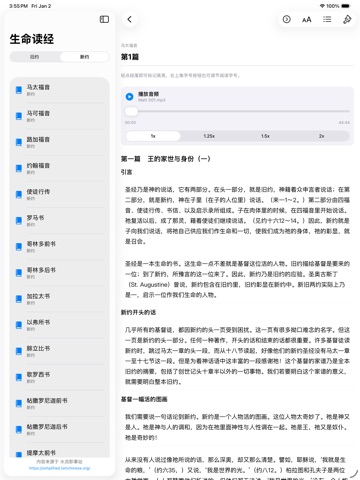Screen dimensions: 360x480
Task: Set playback speed to 1.25x
Action: (x=209, y=136)
